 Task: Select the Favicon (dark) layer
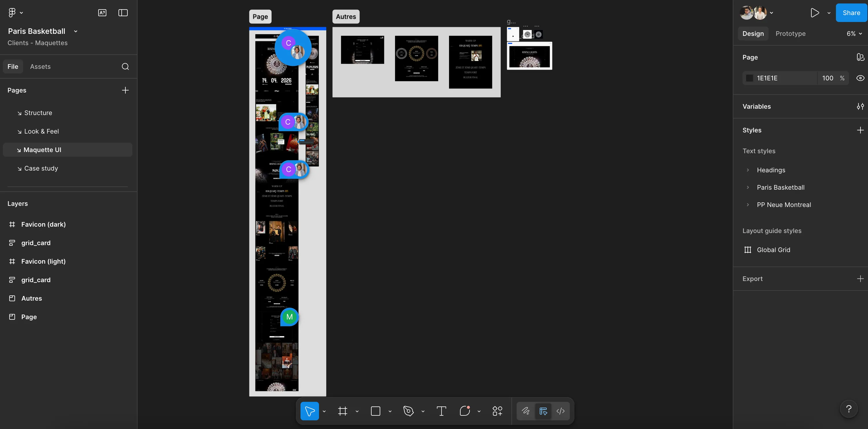coord(43,224)
